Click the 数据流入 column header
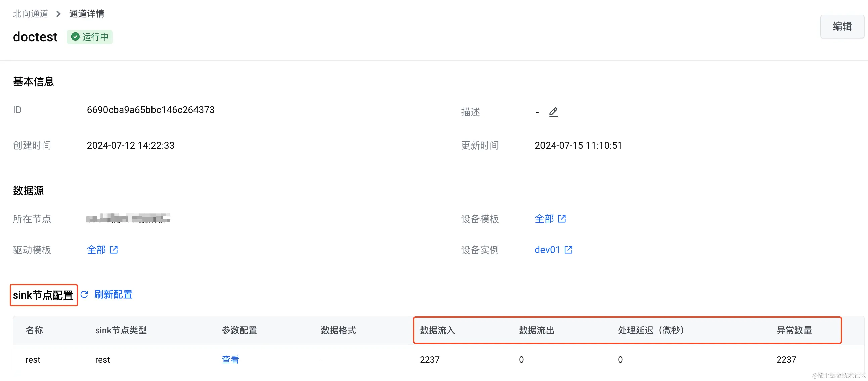The height and width of the screenshot is (381, 868). [437, 330]
